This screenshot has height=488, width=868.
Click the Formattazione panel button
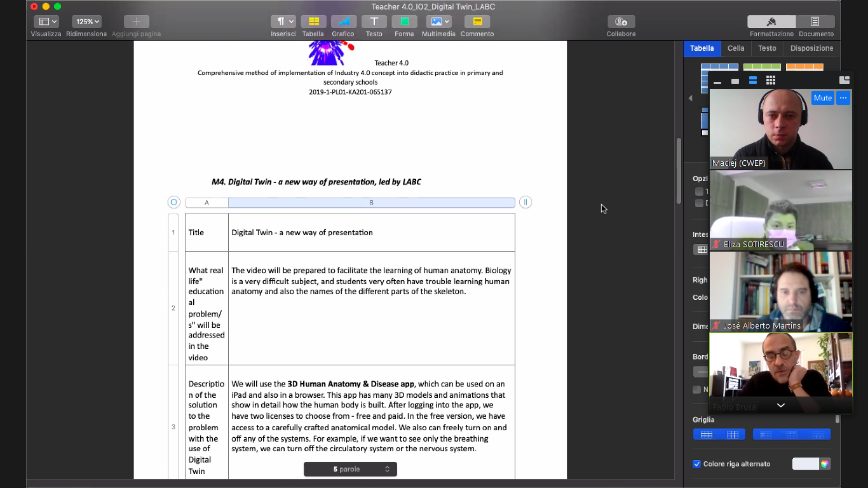pyautogui.click(x=771, y=22)
